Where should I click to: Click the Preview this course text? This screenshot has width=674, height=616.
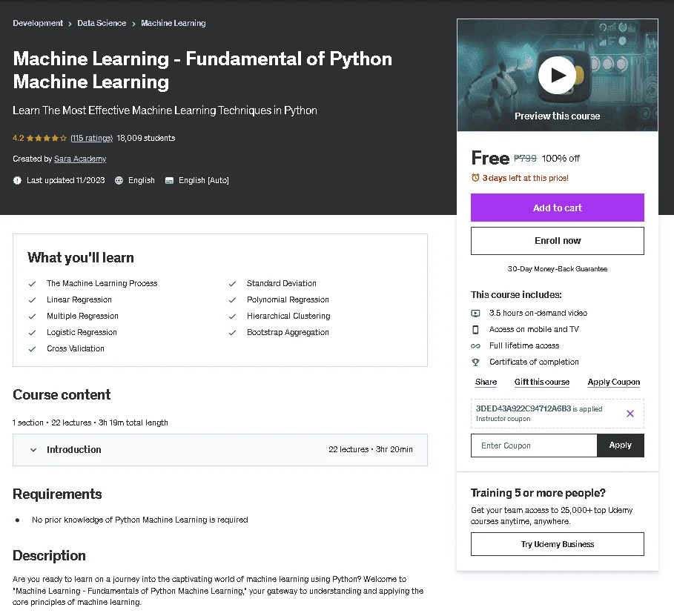pyautogui.click(x=557, y=116)
